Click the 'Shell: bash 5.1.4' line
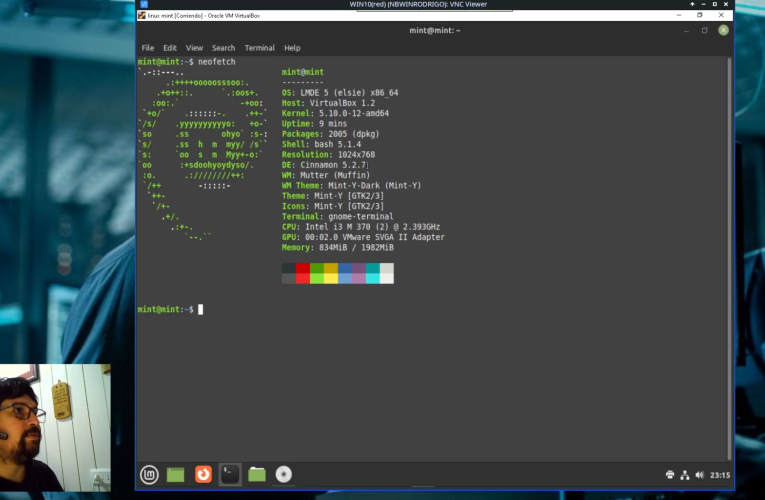Viewport: 765px width, 500px height. coord(321,144)
